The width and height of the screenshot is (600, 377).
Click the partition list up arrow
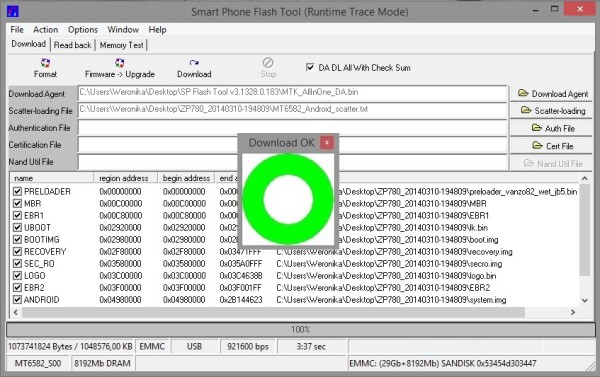click(584, 178)
